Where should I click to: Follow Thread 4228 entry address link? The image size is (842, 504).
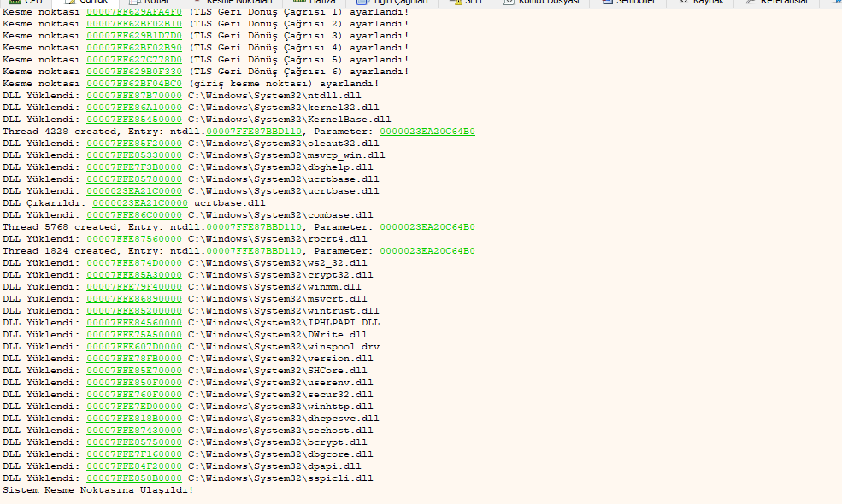click(254, 132)
